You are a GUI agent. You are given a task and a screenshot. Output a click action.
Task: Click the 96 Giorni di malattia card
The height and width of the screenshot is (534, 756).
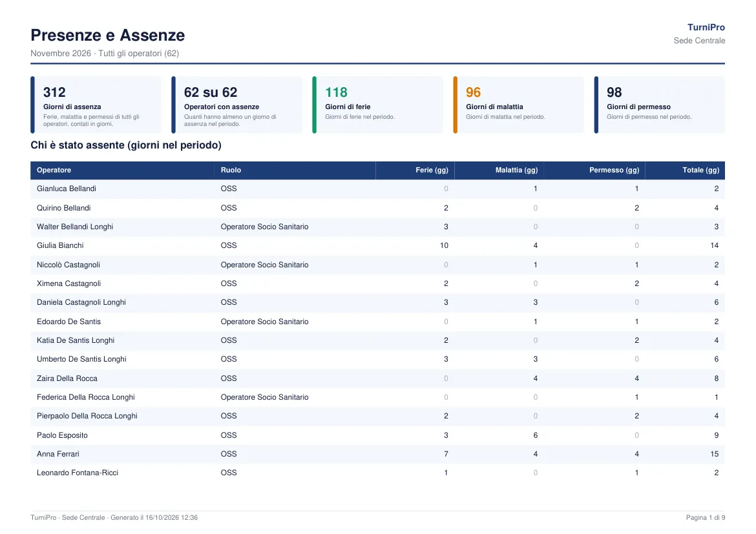[x=518, y=105]
